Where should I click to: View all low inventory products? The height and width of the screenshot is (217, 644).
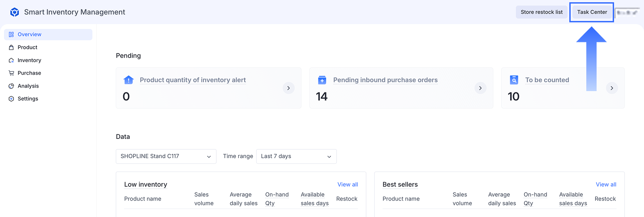tap(347, 184)
